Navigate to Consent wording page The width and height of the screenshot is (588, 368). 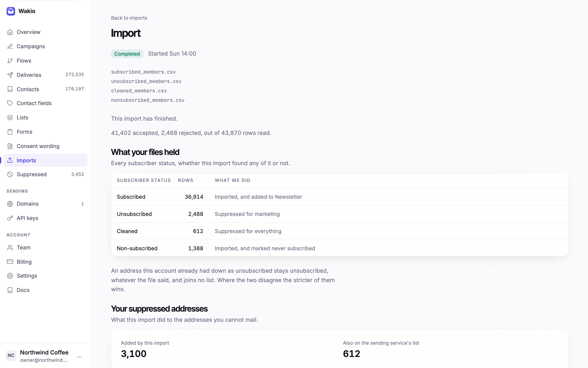(x=38, y=146)
